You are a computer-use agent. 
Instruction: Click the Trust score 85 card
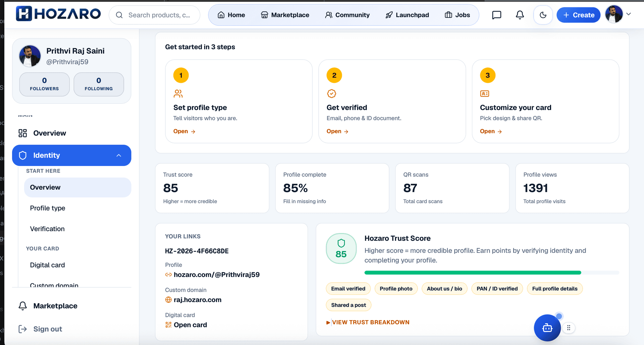pyautogui.click(x=212, y=188)
